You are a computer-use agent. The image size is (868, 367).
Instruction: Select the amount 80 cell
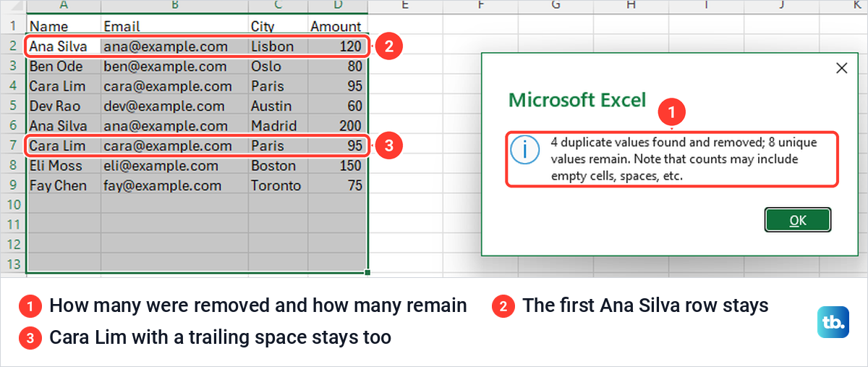[338, 67]
